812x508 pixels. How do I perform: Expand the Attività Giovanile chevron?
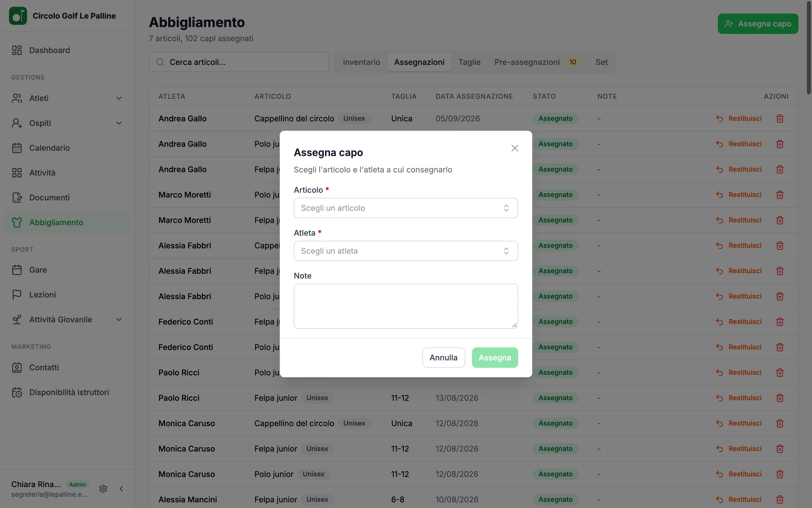(119, 319)
